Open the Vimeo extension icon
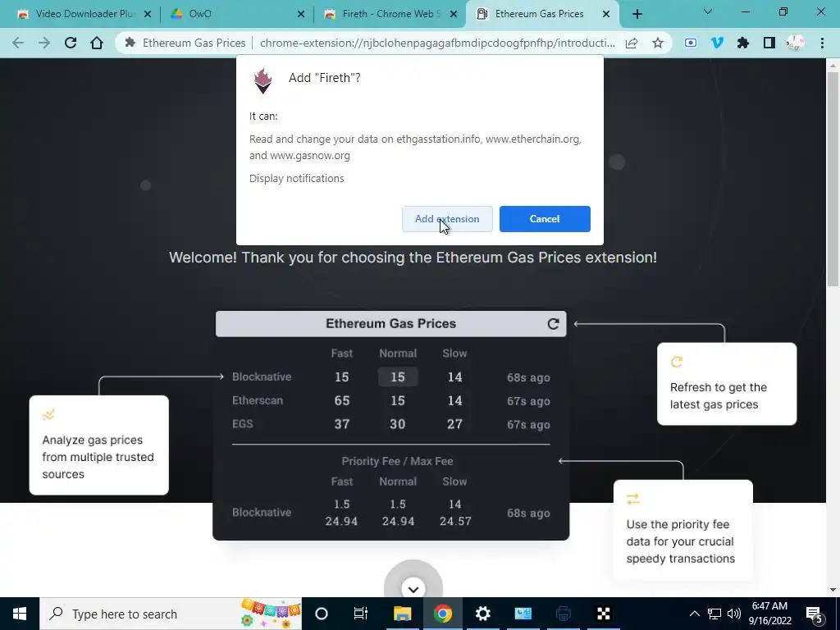 717,43
